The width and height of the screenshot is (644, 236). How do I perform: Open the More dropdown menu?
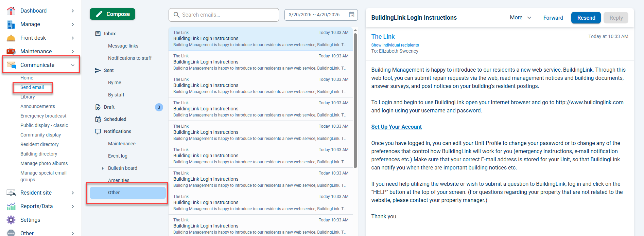click(x=520, y=18)
